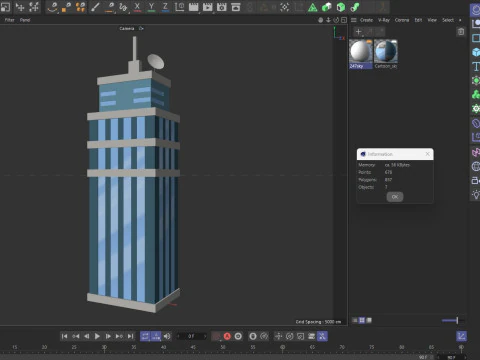Add new material with plus button
This screenshot has height=360, width=480.
point(358,32)
